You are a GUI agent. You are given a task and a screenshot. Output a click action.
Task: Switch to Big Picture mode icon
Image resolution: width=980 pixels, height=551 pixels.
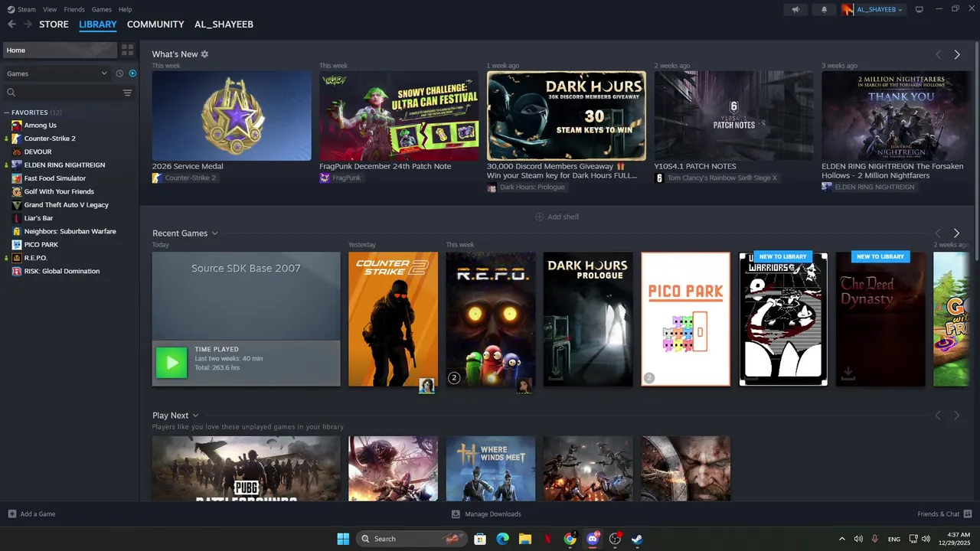point(920,9)
